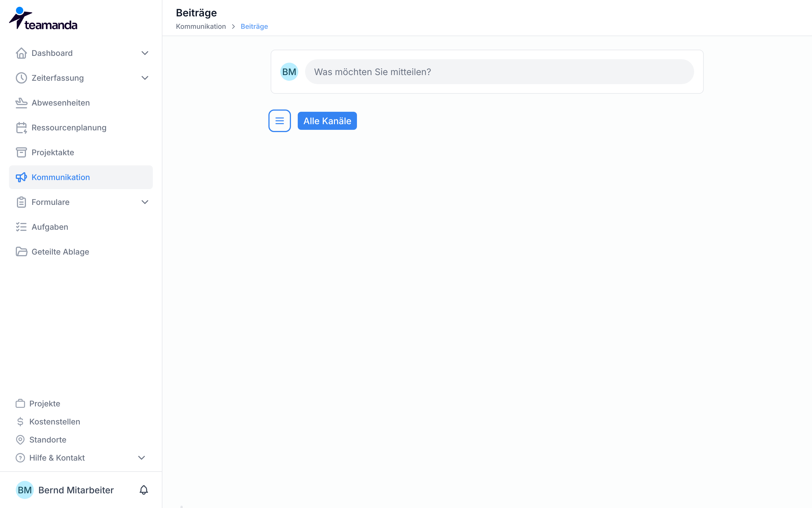Click the Ressourcenplanung calendar icon
812x508 pixels.
click(21, 128)
